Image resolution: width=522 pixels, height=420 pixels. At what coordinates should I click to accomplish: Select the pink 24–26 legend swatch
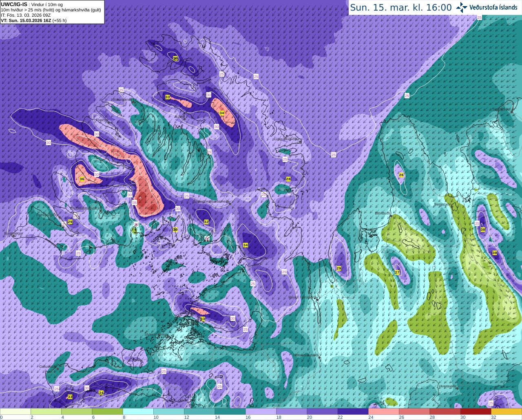point(384,411)
